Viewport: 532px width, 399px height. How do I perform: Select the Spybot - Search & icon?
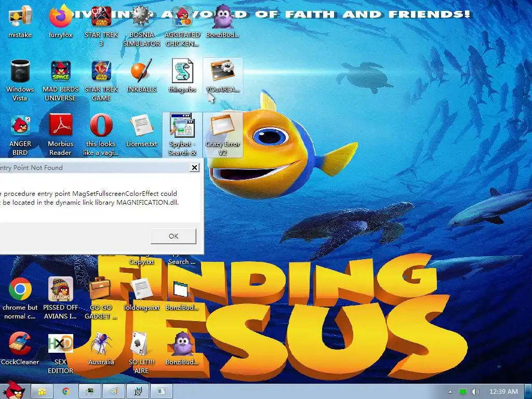pyautogui.click(x=182, y=135)
